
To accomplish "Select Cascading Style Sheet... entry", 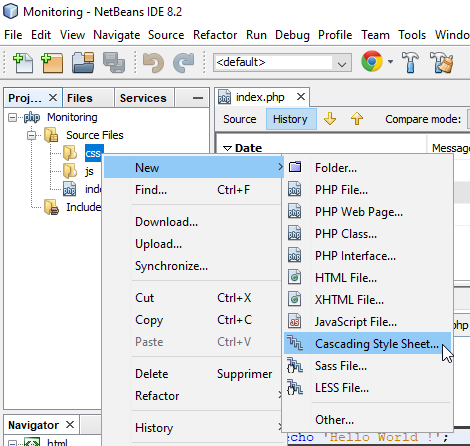I will click(x=367, y=343).
